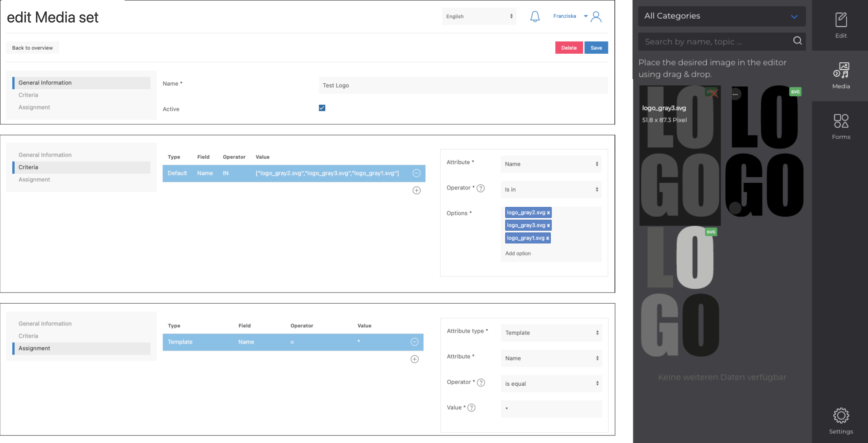Click the red Delete button
This screenshot has height=443, width=868.
pyautogui.click(x=569, y=48)
